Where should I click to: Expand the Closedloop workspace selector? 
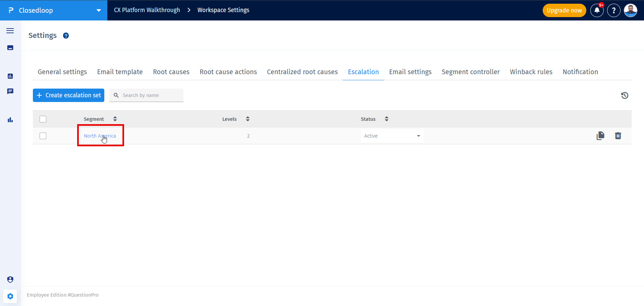98,10
